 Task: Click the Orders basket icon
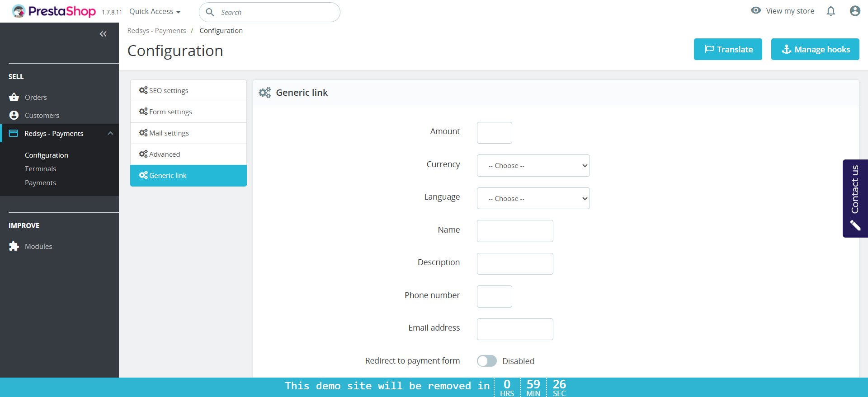(14, 97)
